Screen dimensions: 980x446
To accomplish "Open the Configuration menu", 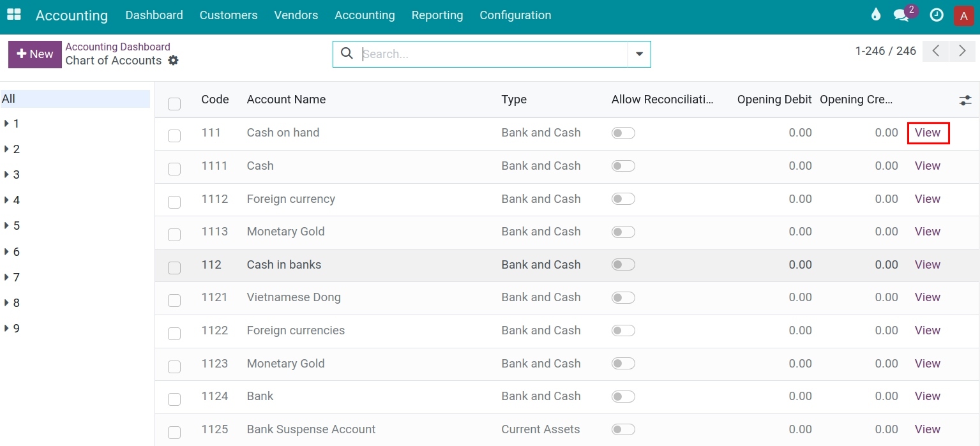I will point(515,15).
